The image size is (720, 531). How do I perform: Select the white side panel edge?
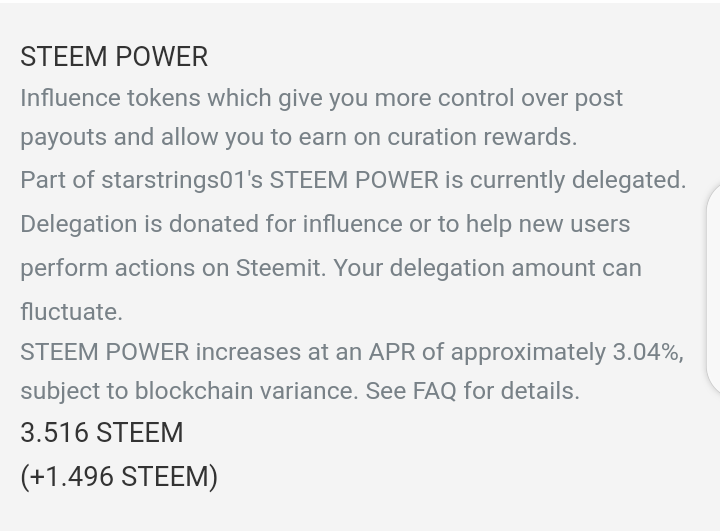[x=713, y=289]
